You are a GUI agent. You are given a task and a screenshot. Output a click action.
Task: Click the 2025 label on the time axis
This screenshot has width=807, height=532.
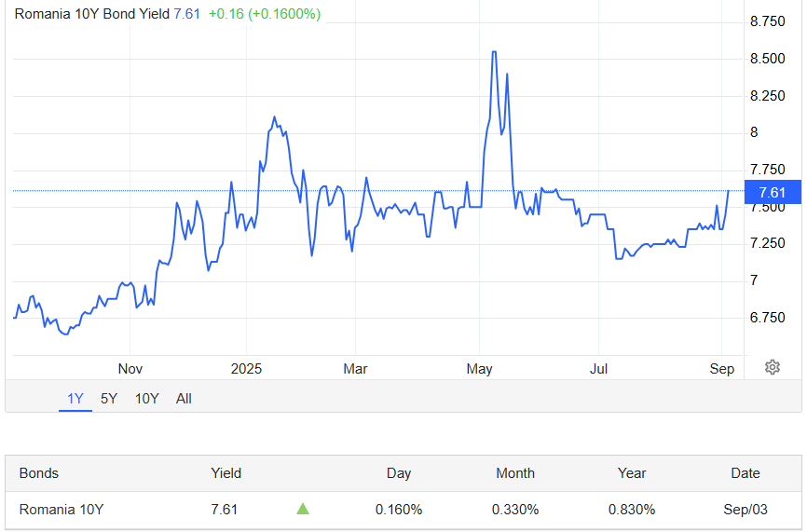[246, 369]
